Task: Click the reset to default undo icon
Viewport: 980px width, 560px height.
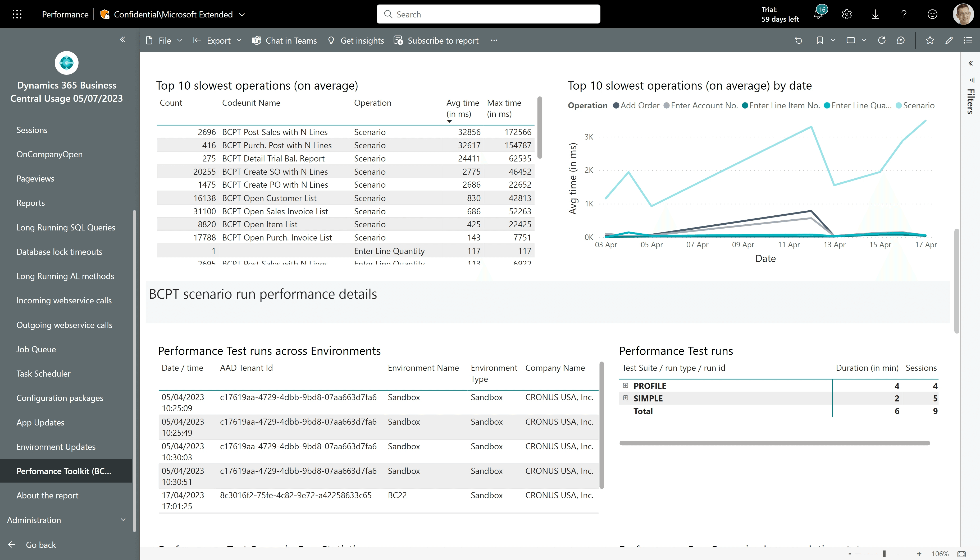Action: click(798, 40)
